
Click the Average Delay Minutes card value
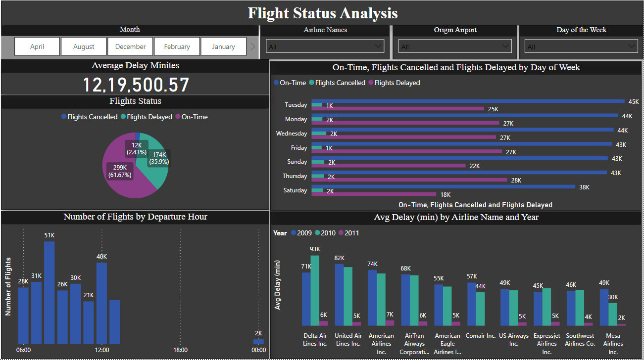tap(136, 85)
